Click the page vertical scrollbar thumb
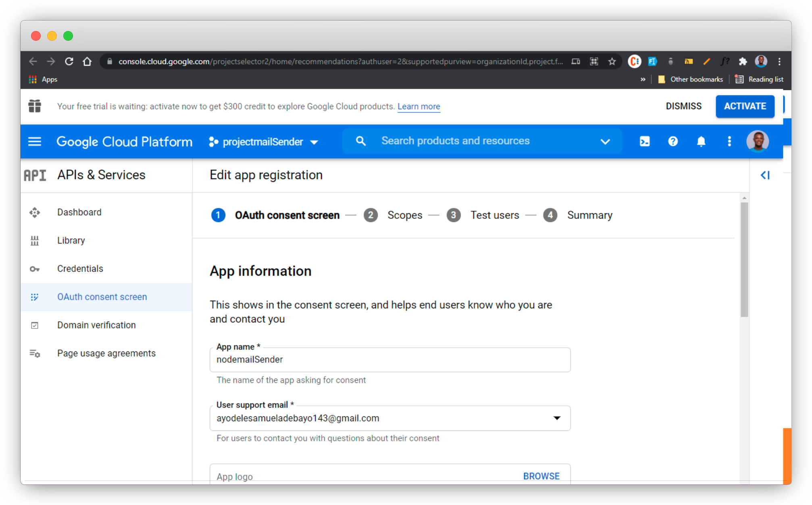The image size is (812, 505). click(744, 260)
